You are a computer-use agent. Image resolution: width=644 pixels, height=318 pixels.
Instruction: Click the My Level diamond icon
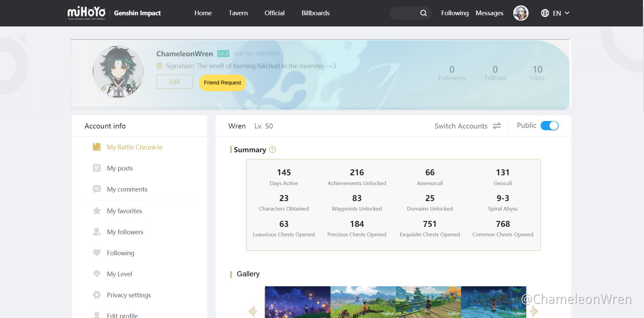[97, 274]
